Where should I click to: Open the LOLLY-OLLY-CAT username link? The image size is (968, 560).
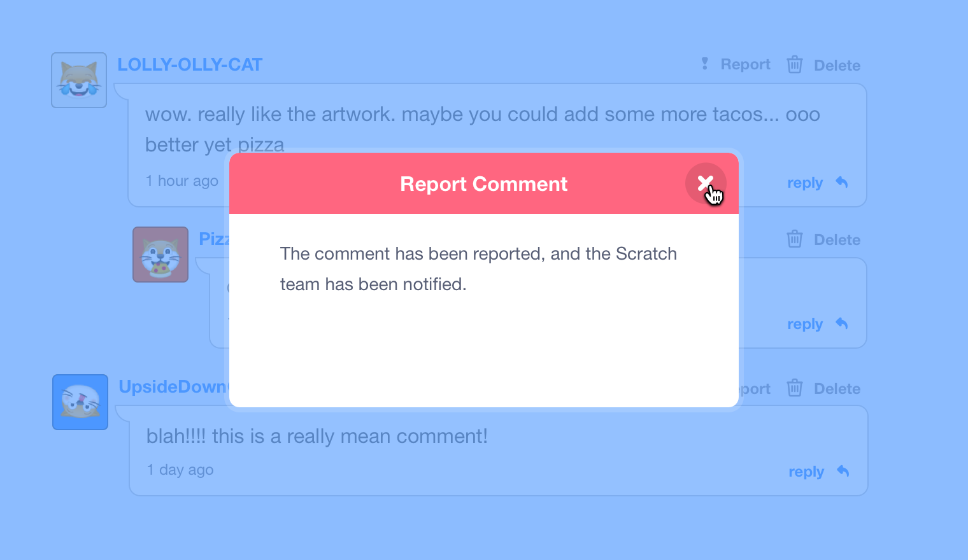[190, 64]
